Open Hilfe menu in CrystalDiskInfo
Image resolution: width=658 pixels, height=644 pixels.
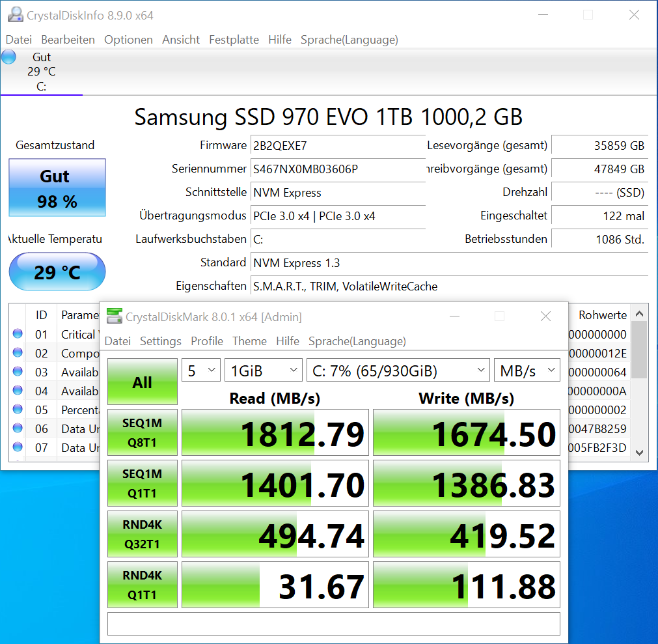click(280, 40)
